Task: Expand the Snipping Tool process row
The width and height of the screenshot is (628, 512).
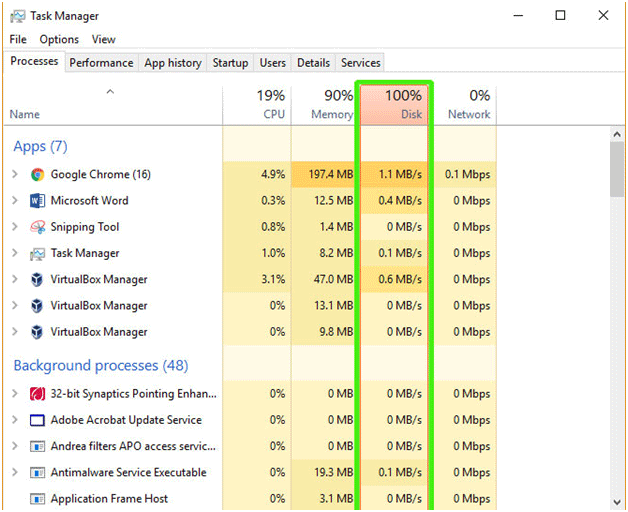Action: point(15,227)
